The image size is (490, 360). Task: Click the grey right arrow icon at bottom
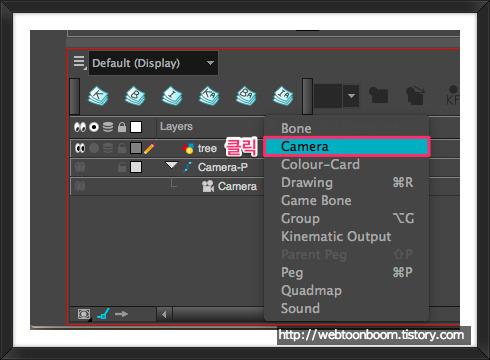click(121, 314)
